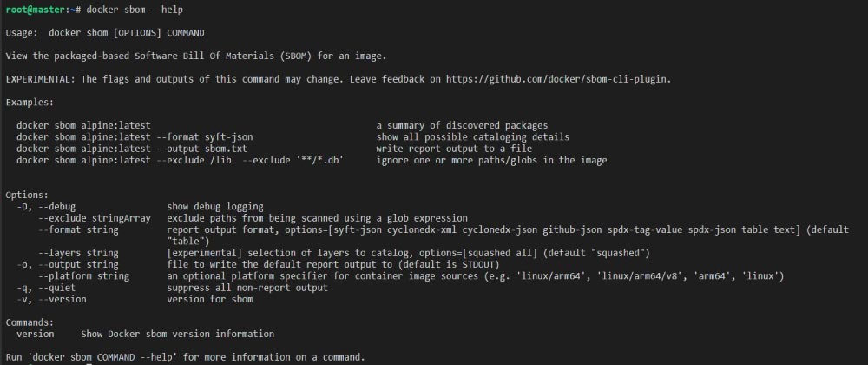
Task: Click the '-o, --output string' option
Action: coord(68,264)
